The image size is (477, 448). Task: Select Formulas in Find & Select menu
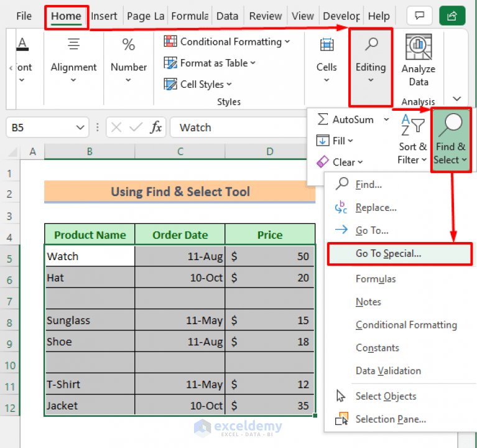(376, 279)
